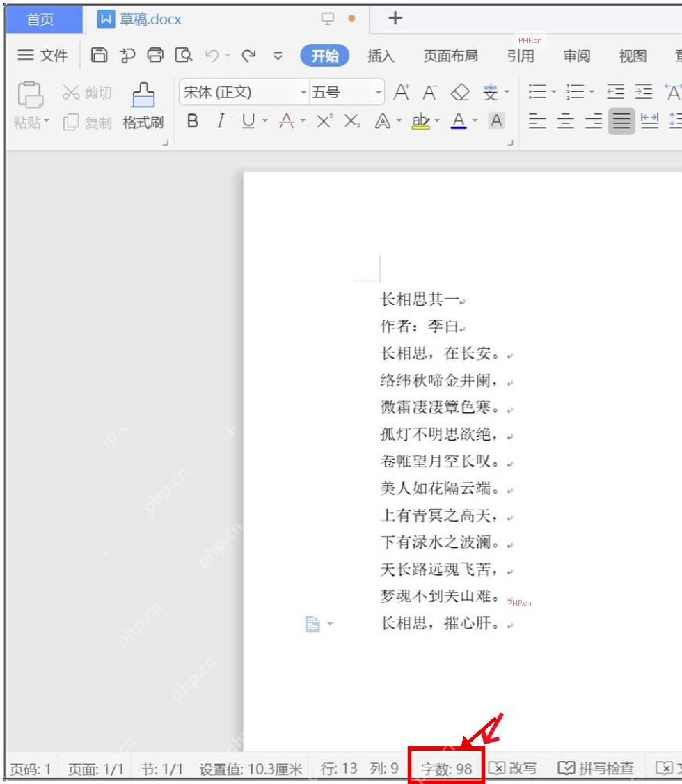Screen dimensions: 682x784
Task: Apply the highlight color ab button
Action: pos(420,120)
